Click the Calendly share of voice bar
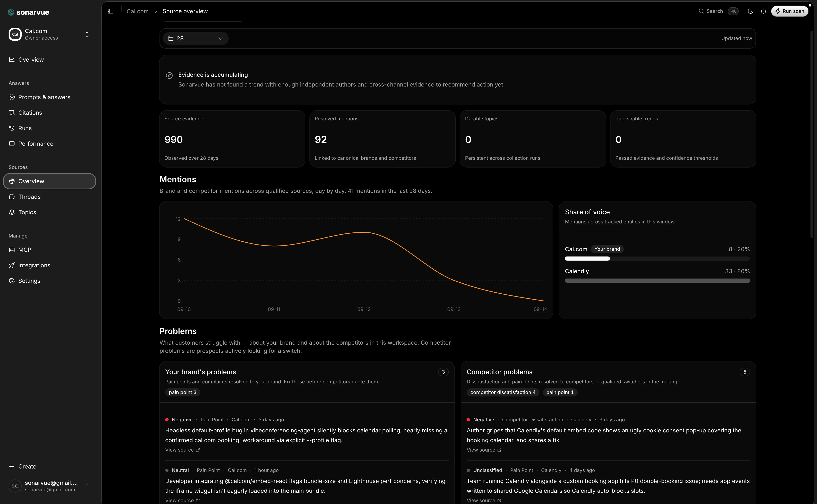This screenshot has height=504, width=817. pos(657,281)
